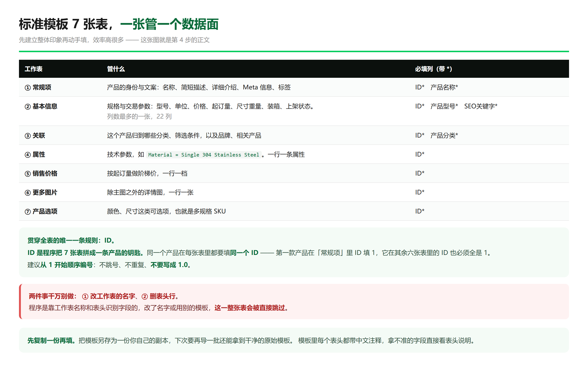
Task: Click the description '除主图之外的详情图，一行一张'
Action: [x=150, y=192]
